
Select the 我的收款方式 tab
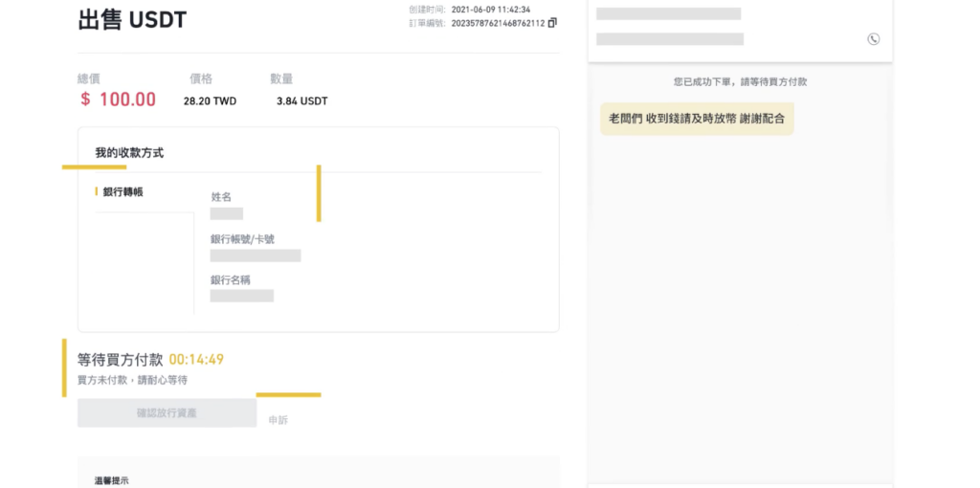click(129, 152)
